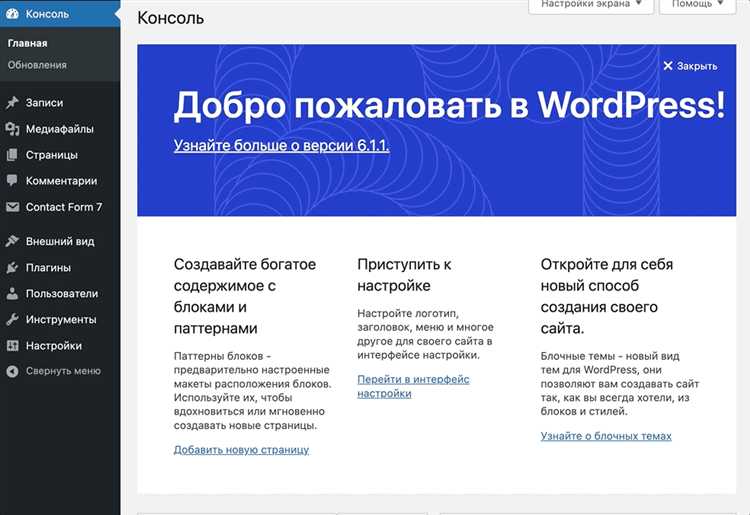Screen dimensions: 750x515
Task: Click the Комментарии speech bubble icon
Action: [12, 180]
